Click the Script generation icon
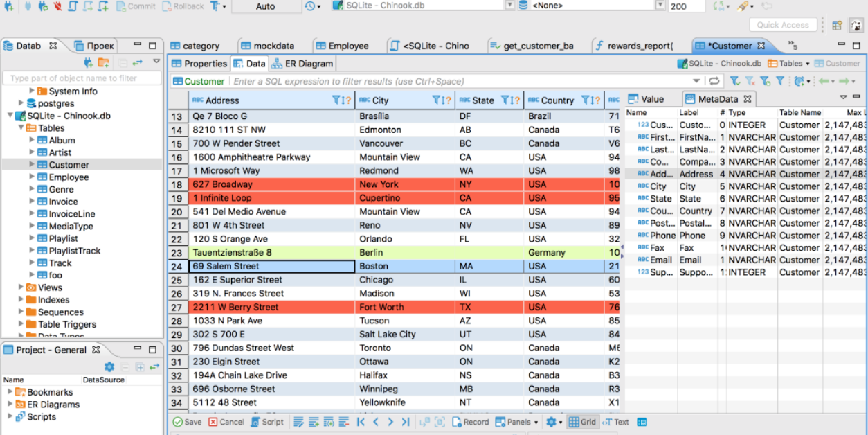Viewport: 868px width, 435px height. 266,422
